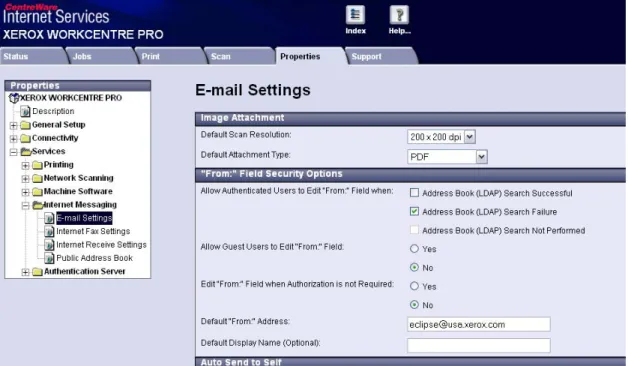The height and width of the screenshot is (366, 628).
Task: Click the Internet Receive Settings page icon
Action: 49,245
